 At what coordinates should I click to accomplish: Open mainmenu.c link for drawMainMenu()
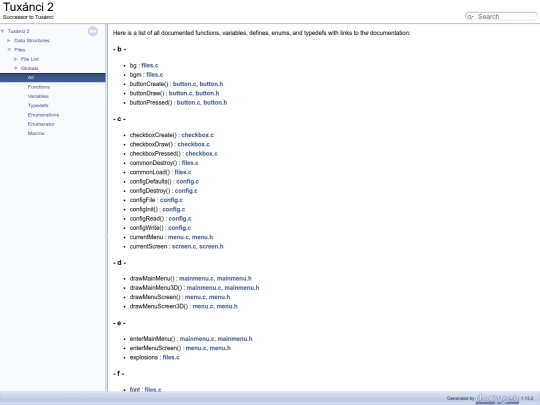click(x=196, y=279)
